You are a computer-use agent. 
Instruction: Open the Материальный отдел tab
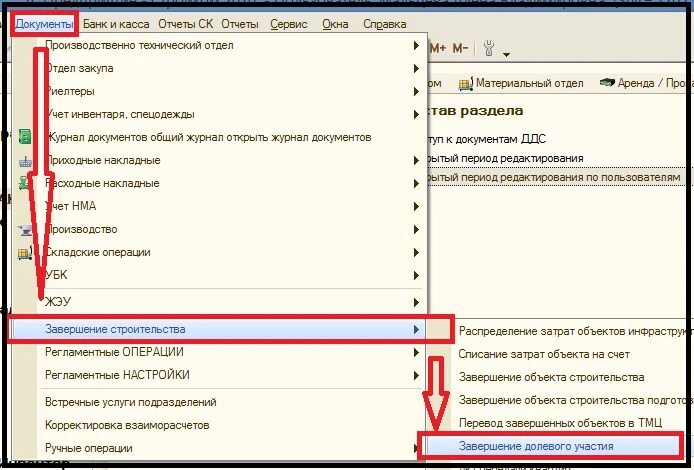tap(521, 83)
